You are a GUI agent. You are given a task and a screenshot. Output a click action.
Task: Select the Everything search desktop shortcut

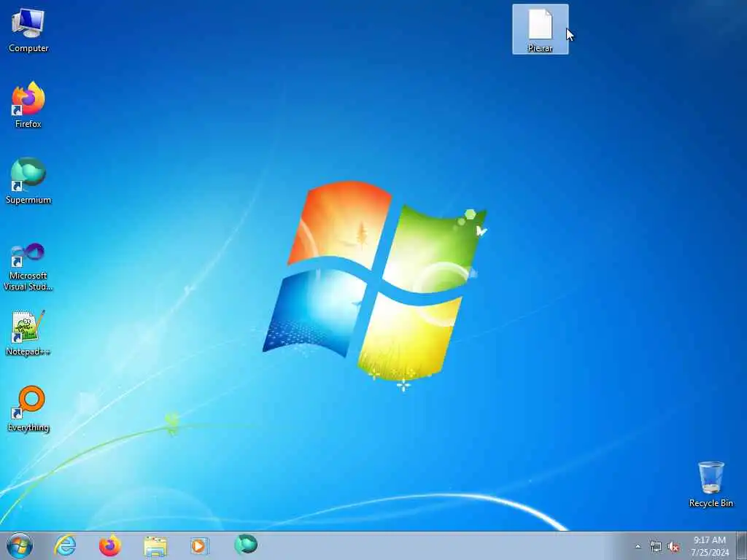pos(28,408)
